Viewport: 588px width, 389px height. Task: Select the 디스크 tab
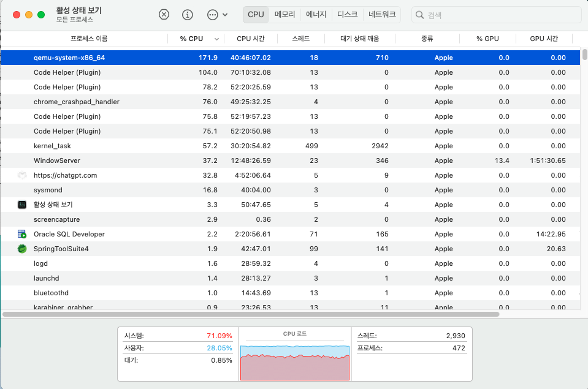coord(347,15)
